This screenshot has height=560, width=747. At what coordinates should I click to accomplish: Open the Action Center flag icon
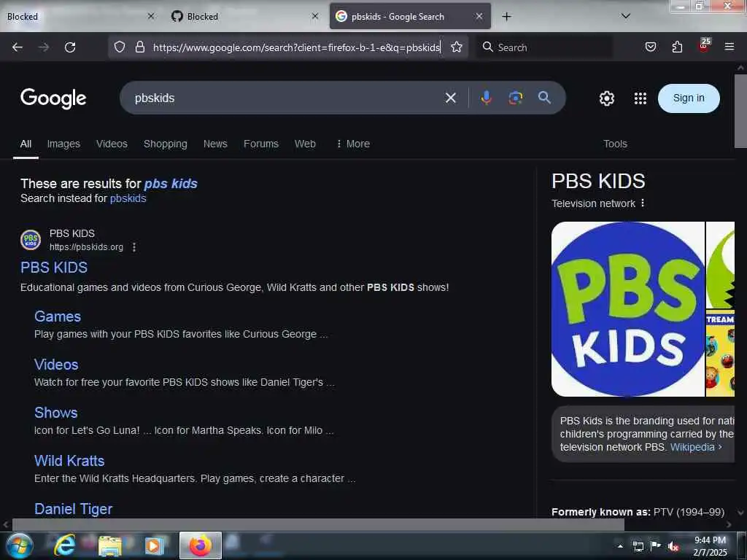(x=656, y=546)
